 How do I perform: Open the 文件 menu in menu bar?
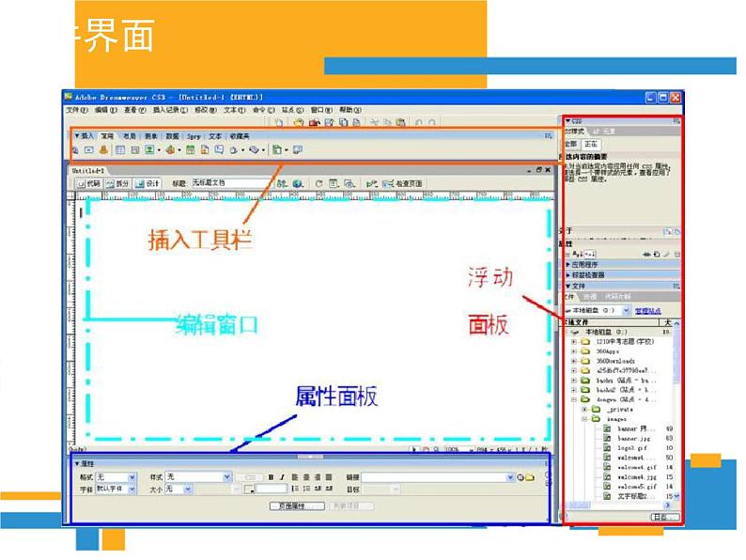[77, 110]
